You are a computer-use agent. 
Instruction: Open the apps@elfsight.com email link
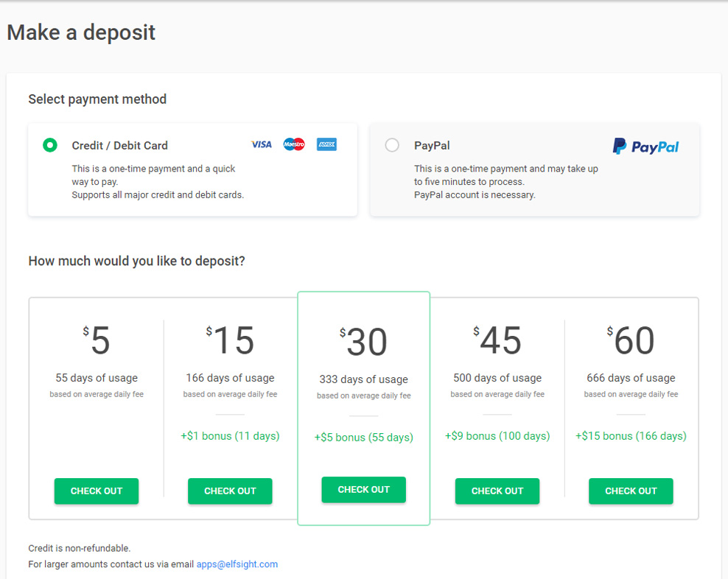coord(237,564)
